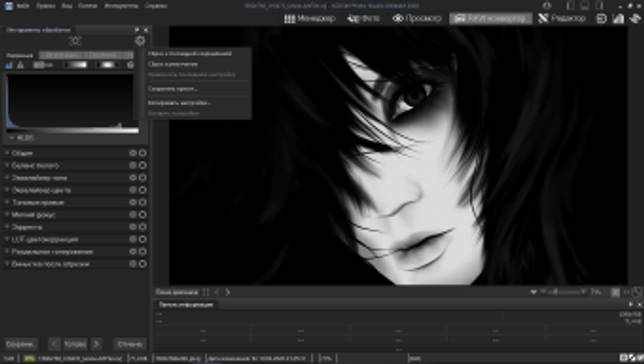Toggle the Эквалайзер цвета group with its left circle
Screen dimensions: 644x364
pos(133,190)
